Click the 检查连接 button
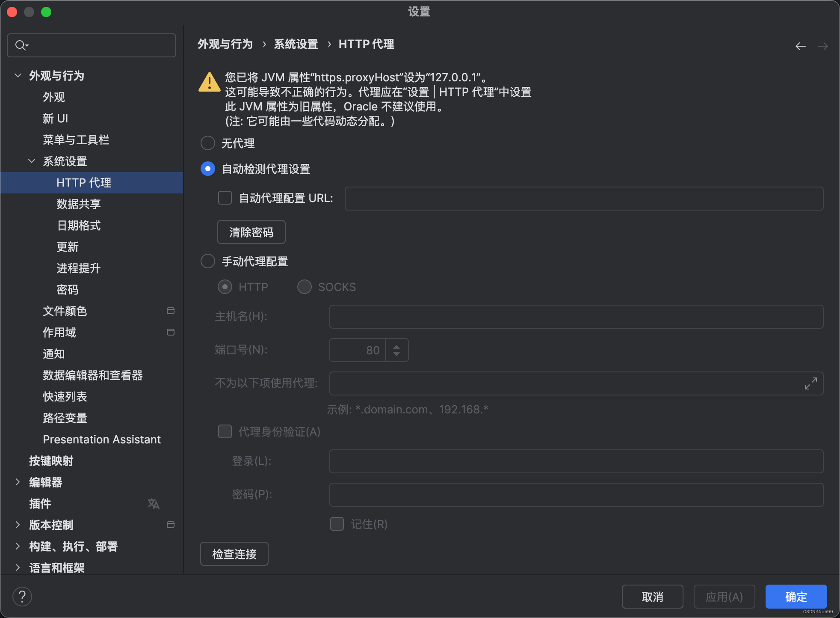This screenshot has height=618, width=840. 234,554
